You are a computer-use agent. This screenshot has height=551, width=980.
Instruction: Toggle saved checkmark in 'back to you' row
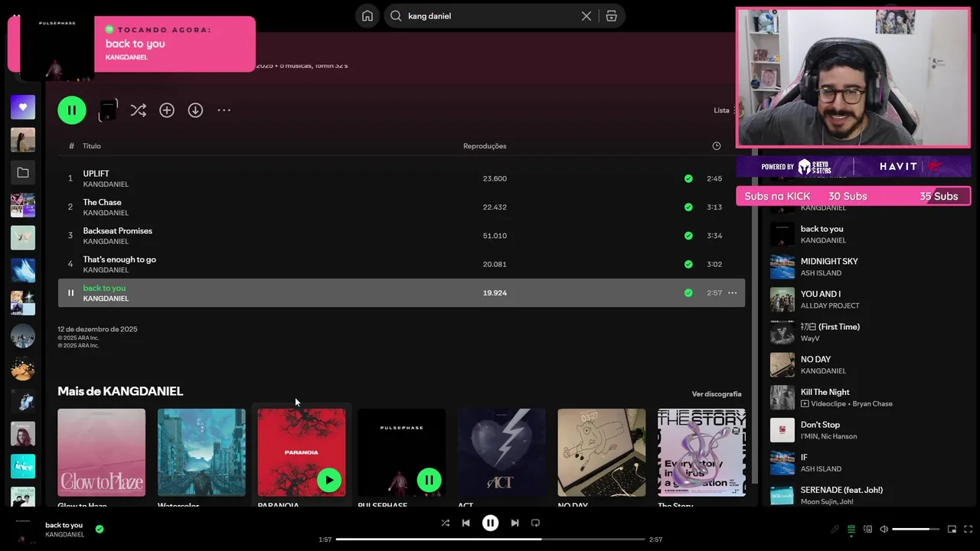click(688, 293)
